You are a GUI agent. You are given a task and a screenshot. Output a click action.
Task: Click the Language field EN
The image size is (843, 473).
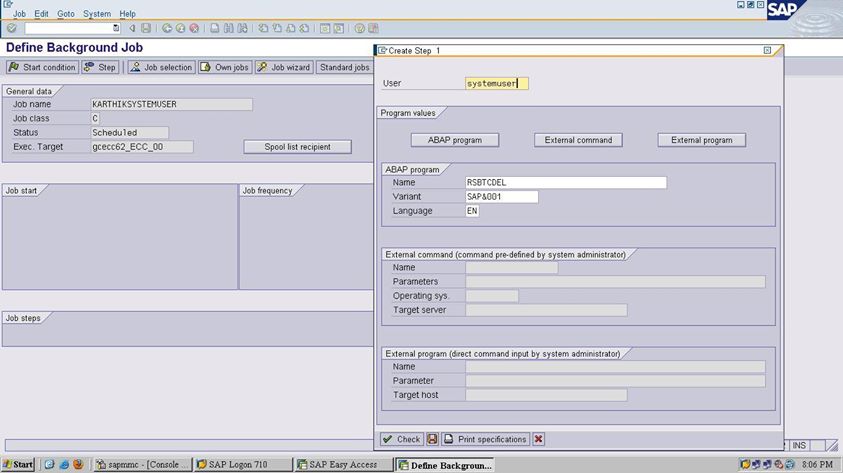point(472,211)
